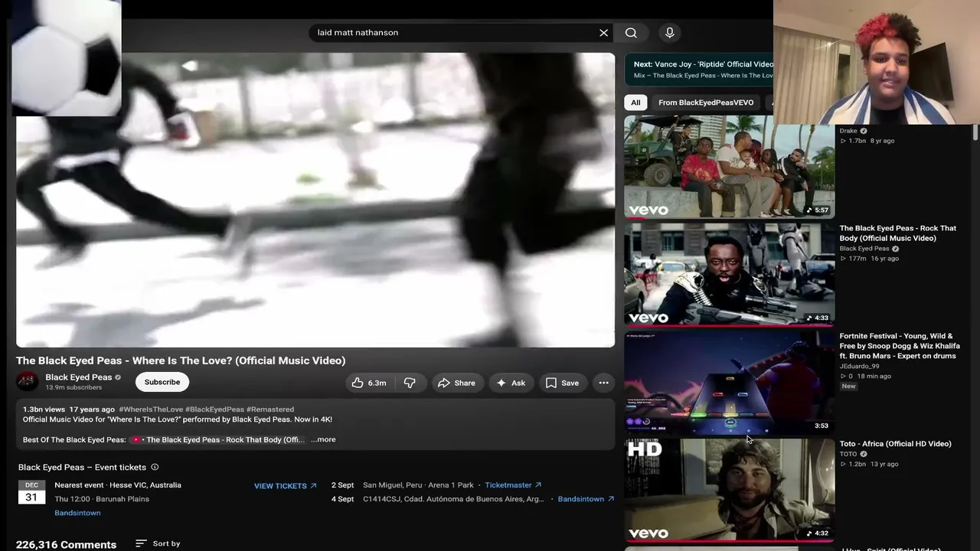Open the Black Eyed Peas channel name link
This screenshot has width=980, height=551.
click(x=79, y=377)
